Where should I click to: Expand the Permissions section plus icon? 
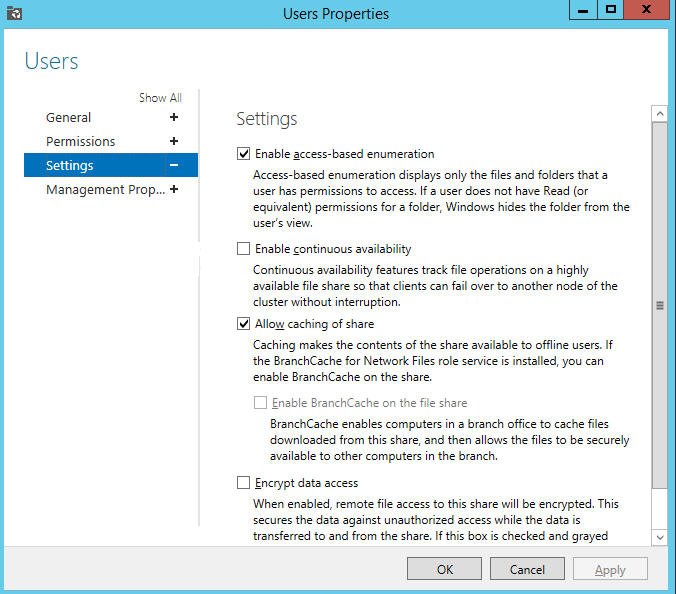174,141
